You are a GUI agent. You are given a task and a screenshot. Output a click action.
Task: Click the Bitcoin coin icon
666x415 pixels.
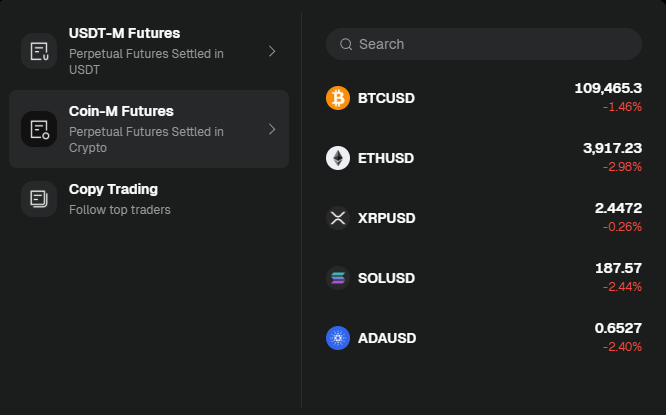(x=338, y=98)
